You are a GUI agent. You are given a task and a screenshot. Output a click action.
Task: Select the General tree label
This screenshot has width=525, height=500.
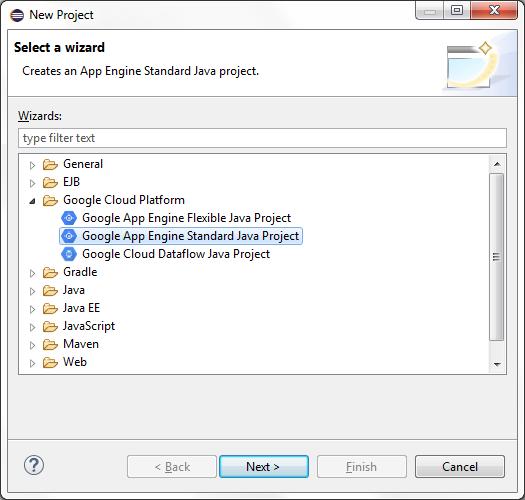point(83,164)
